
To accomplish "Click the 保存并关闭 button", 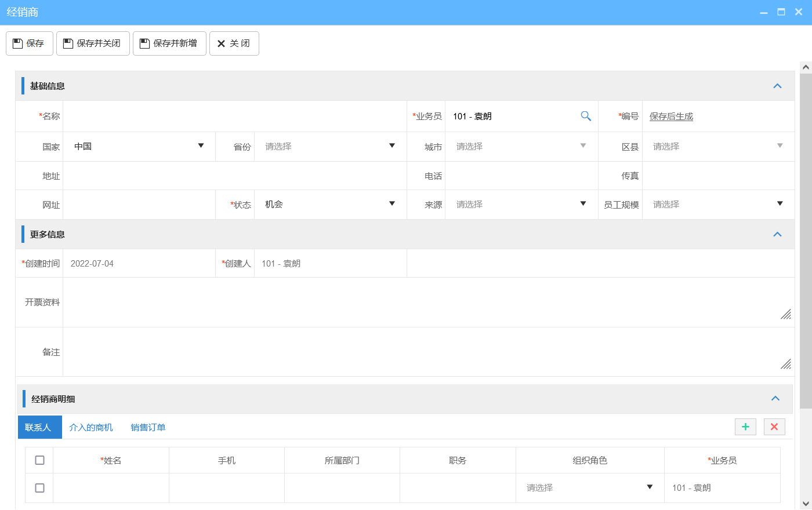I will pos(92,43).
